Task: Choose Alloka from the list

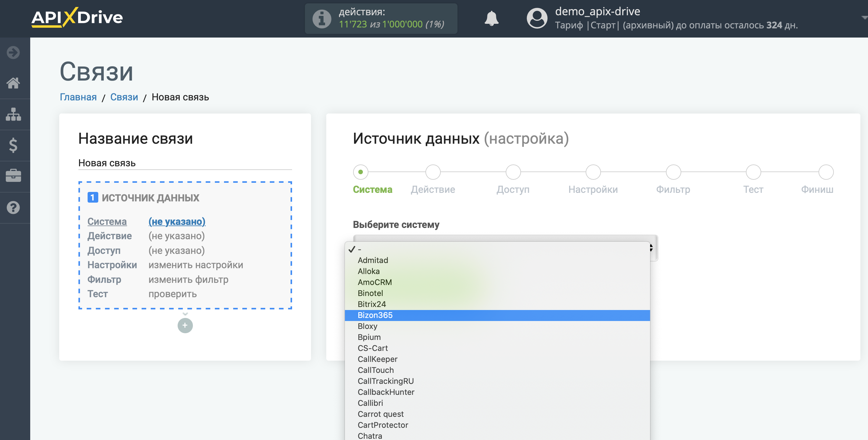Action: click(x=497, y=271)
